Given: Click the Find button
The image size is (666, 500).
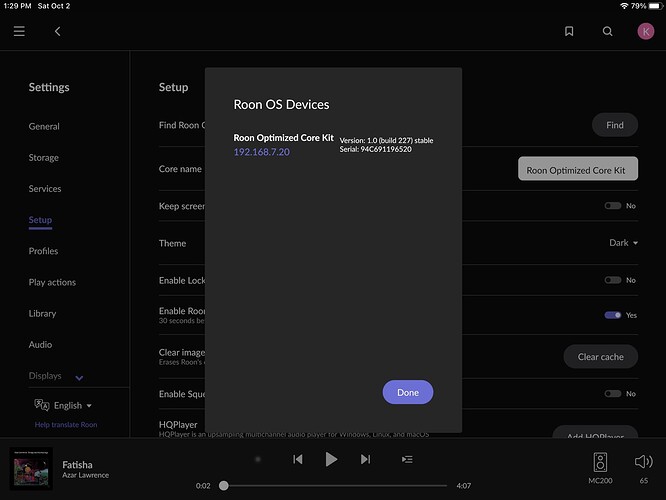Looking at the screenshot, I should [x=615, y=125].
